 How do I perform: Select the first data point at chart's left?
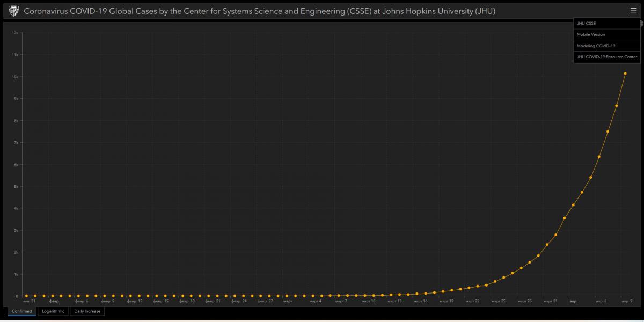(26, 296)
